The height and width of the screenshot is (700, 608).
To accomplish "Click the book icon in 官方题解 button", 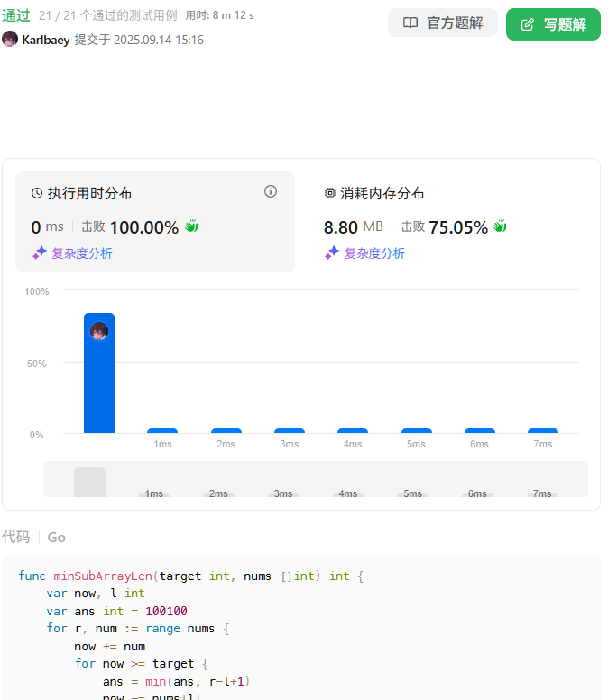I will pyautogui.click(x=410, y=23).
